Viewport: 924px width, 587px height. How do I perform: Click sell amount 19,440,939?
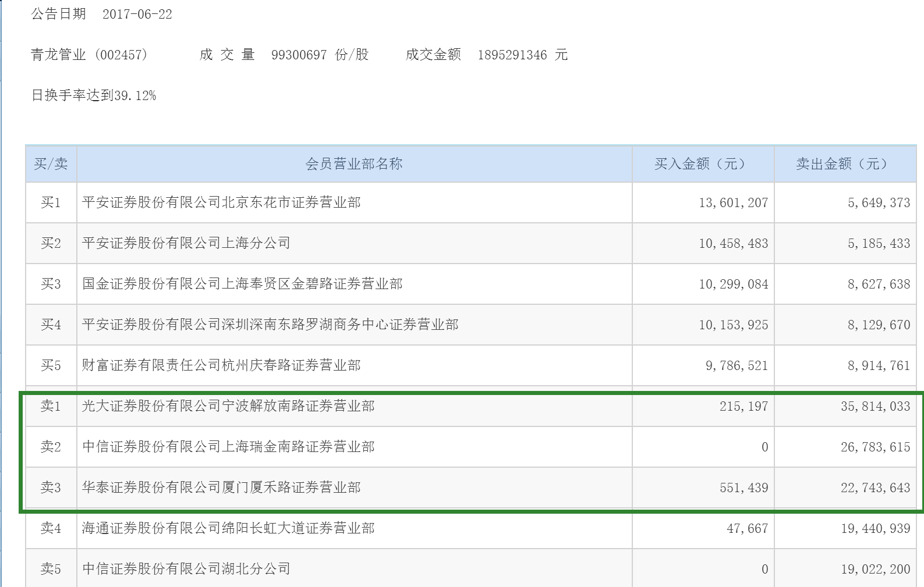(x=876, y=528)
